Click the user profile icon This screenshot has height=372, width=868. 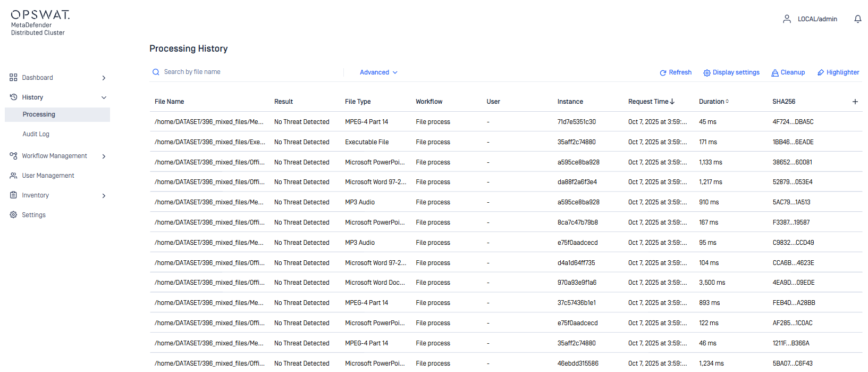pos(787,19)
